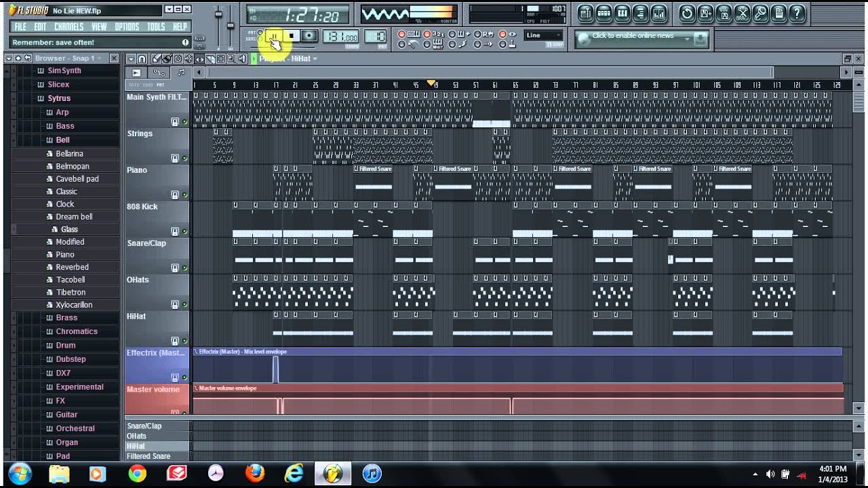Viewport: 868px width, 488px height.
Task: Mute the Piano track green light
Action: click(x=184, y=195)
